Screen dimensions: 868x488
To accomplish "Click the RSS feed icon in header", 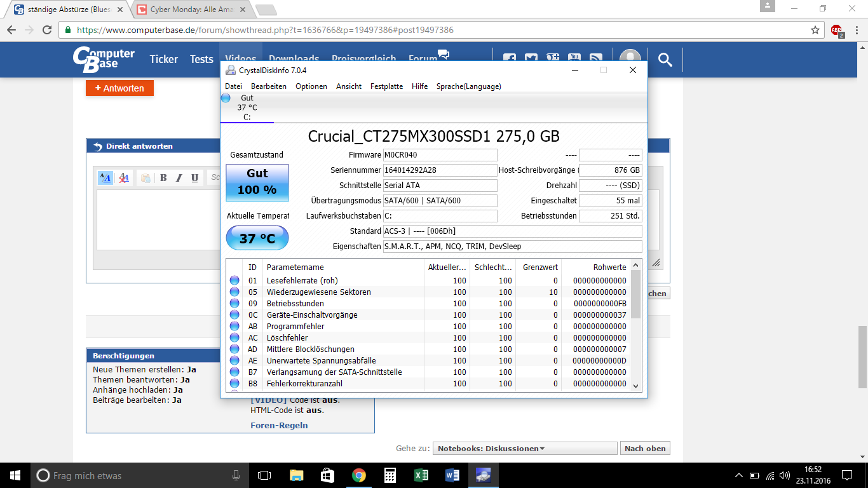I will 596,59.
